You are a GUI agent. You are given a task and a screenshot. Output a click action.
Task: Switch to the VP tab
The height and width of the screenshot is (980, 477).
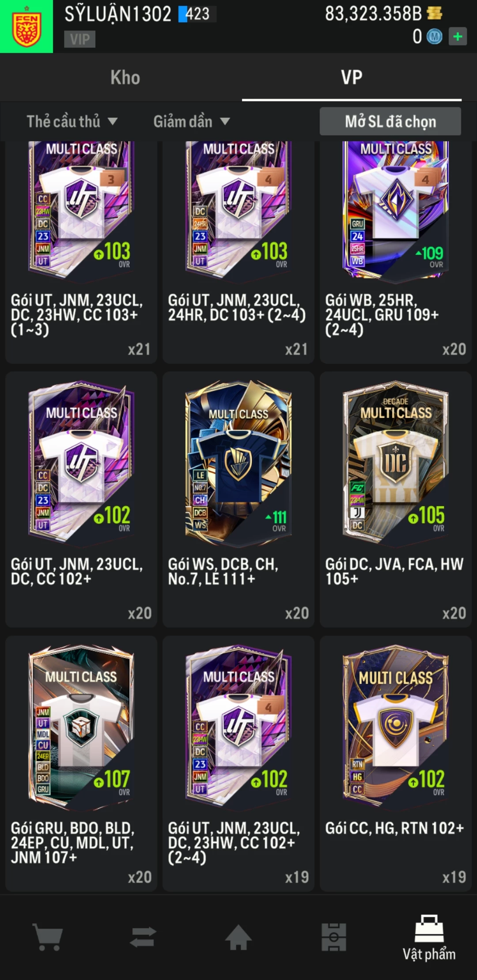(x=352, y=77)
